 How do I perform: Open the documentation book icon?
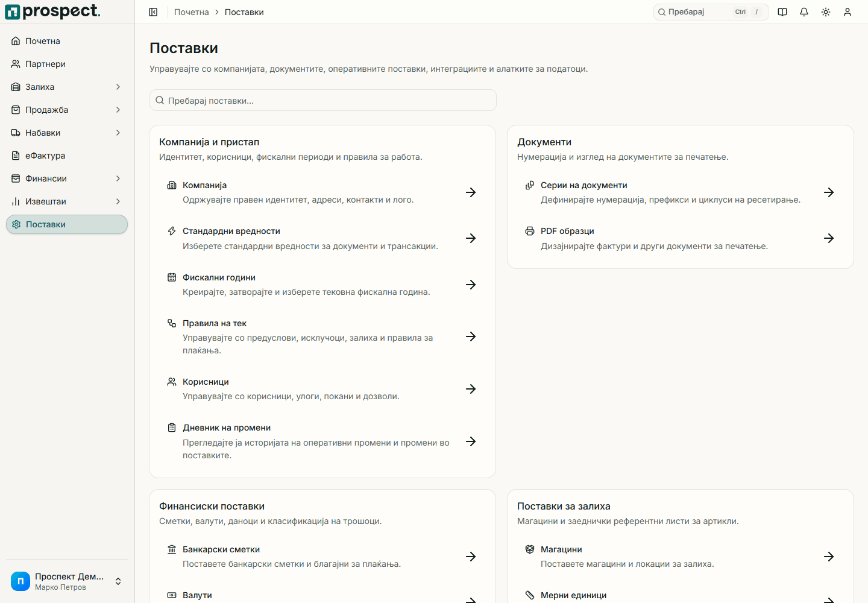(x=782, y=12)
